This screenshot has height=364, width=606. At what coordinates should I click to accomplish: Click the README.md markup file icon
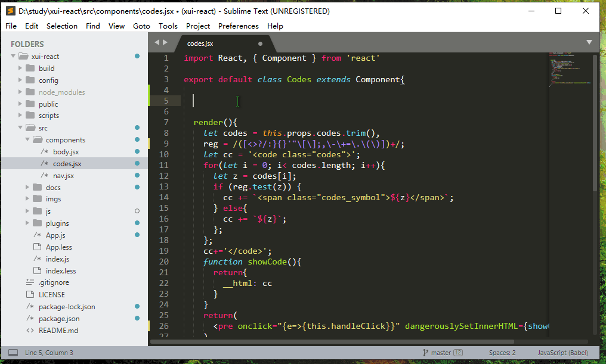coord(30,331)
